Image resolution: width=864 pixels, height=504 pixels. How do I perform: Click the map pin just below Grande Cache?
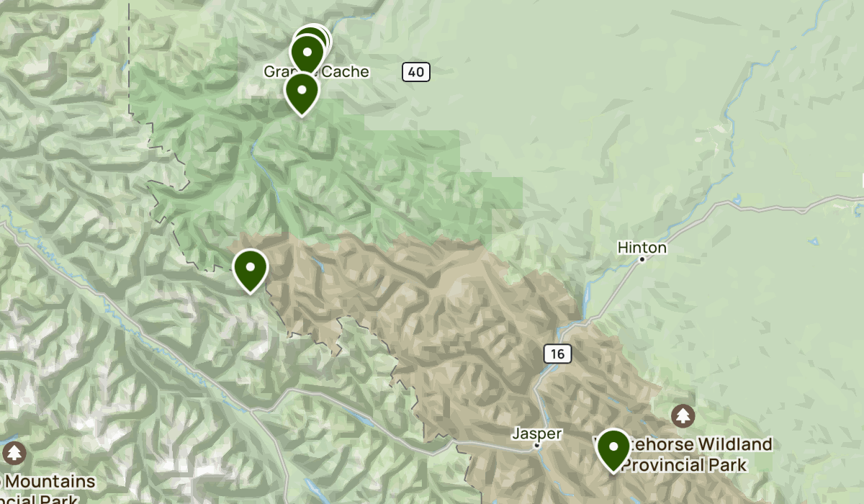pos(302,92)
